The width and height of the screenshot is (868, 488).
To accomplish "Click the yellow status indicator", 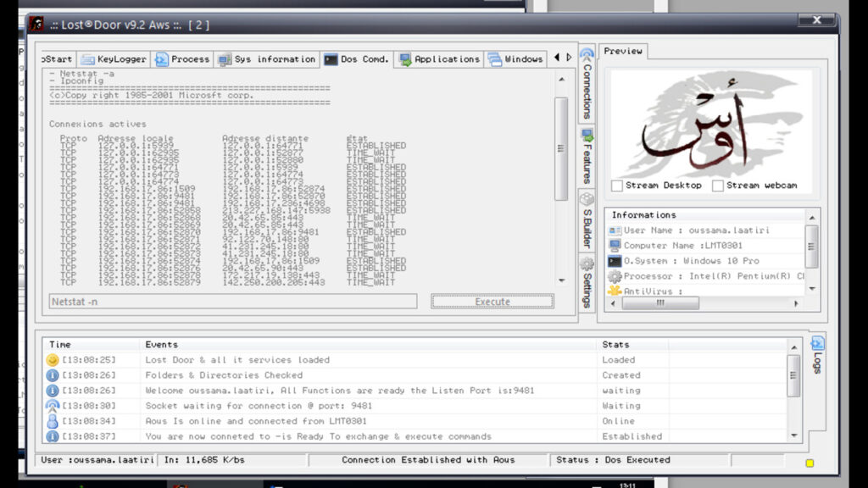I will (810, 463).
